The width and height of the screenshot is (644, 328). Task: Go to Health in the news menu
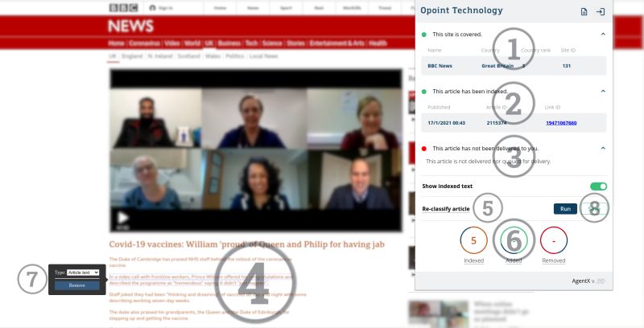click(378, 43)
